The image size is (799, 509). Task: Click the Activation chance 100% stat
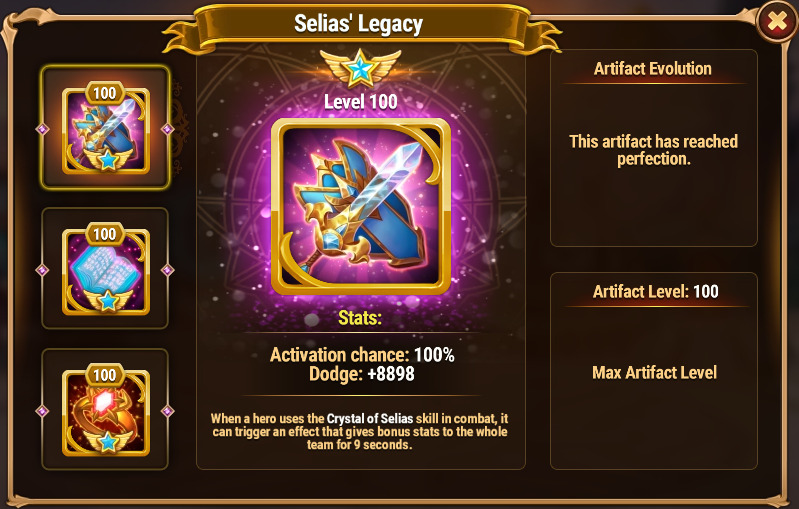pyautogui.click(x=362, y=355)
